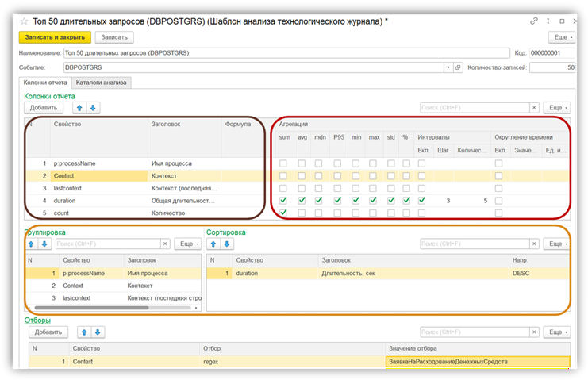
Task: Expand the Событие dropdown list
Action: coord(448,68)
